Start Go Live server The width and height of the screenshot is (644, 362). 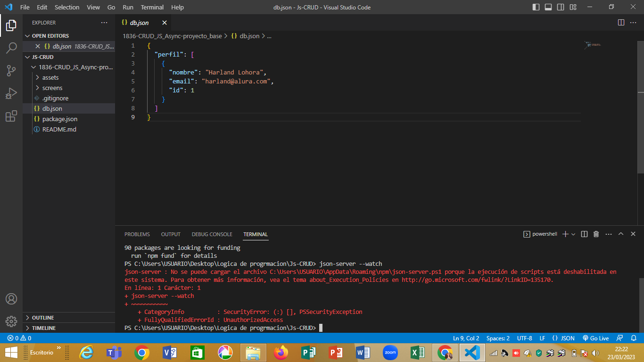tap(595, 338)
